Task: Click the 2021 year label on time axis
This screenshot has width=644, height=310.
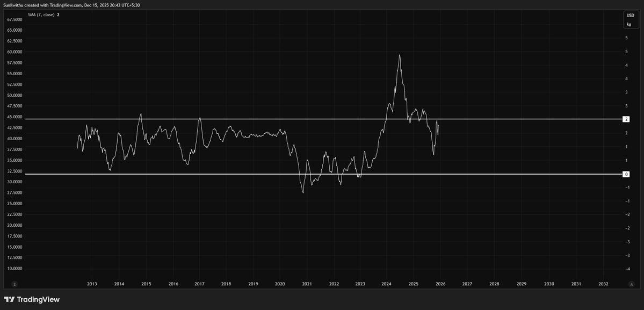Action: point(307,284)
